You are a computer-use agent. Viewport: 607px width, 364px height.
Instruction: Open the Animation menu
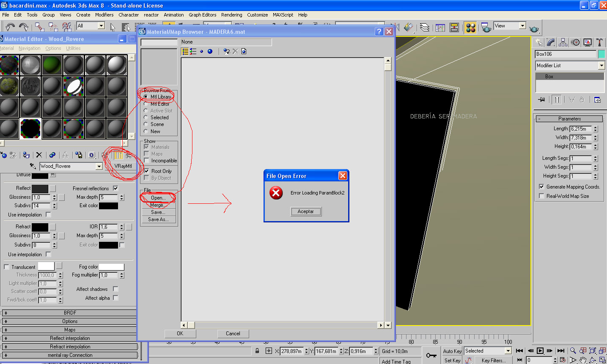point(174,15)
